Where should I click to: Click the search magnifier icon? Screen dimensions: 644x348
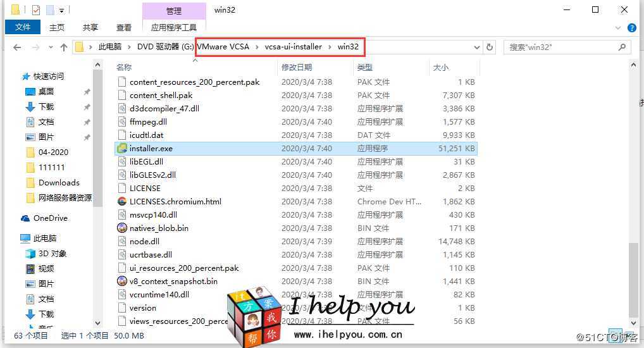point(622,47)
